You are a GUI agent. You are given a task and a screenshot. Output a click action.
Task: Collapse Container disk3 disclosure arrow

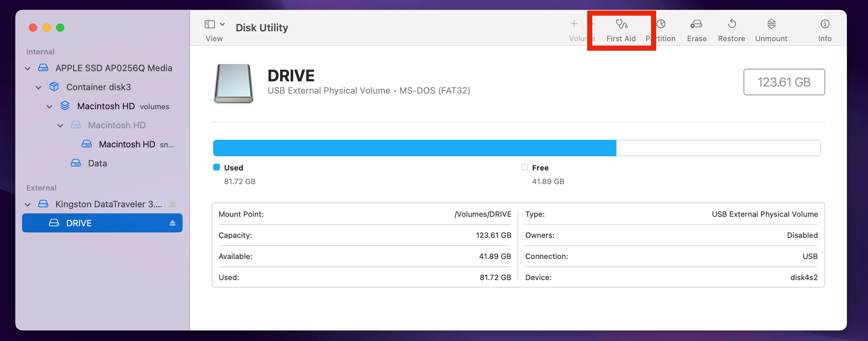point(38,87)
